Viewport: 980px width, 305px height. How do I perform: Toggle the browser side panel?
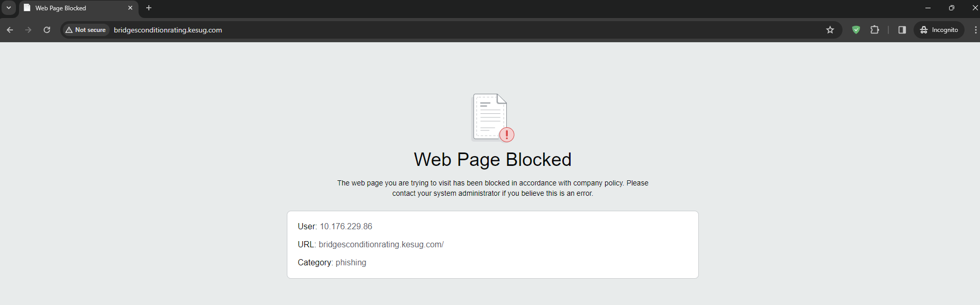pyautogui.click(x=902, y=30)
